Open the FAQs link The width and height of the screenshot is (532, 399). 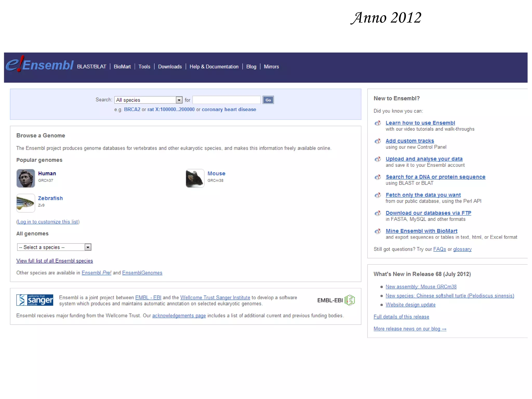(440, 249)
